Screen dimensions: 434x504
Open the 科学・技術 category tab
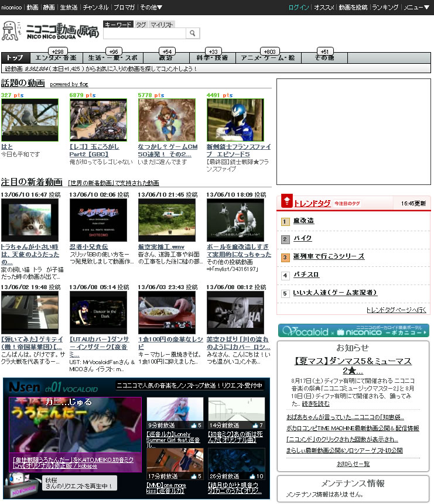pos(213,58)
